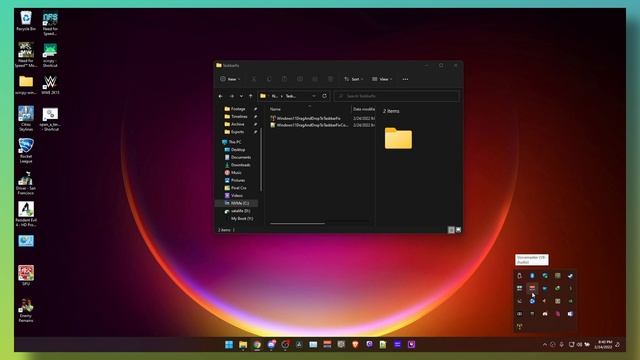Viewport: 640px width, 360px height.
Task: Select the Cities Skylines desktop icon
Action: (26, 118)
